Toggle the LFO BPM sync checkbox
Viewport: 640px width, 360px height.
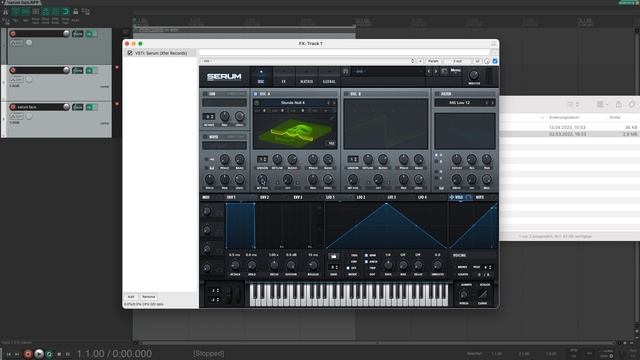pos(366,256)
